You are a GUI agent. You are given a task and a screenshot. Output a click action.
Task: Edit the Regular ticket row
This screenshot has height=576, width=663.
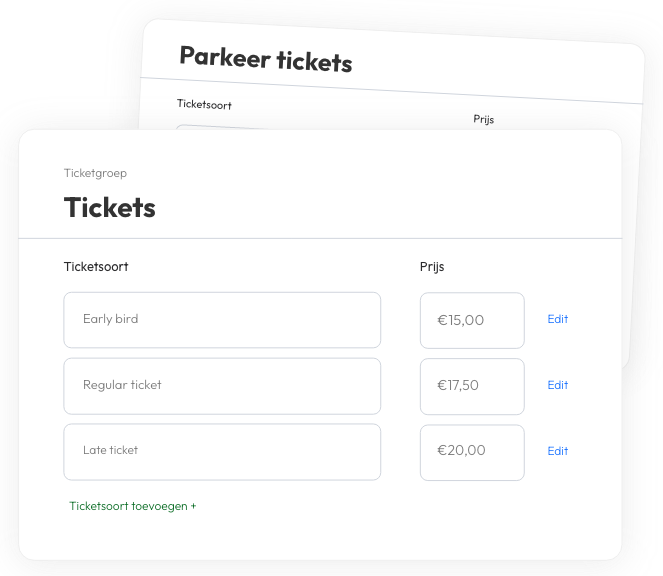[x=557, y=385]
